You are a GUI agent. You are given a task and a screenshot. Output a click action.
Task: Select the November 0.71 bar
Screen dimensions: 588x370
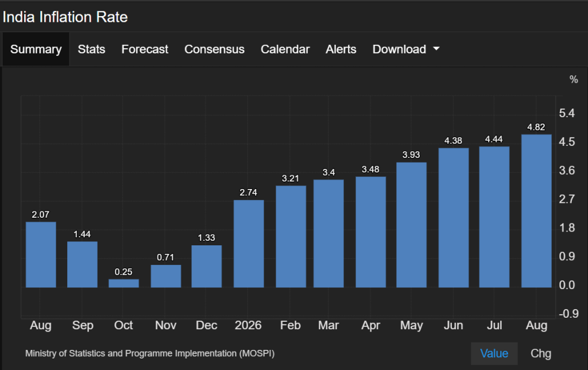coord(166,276)
